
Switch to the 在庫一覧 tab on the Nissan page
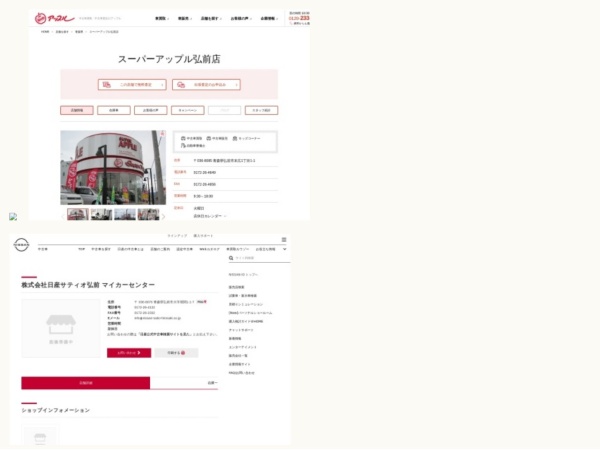(184, 383)
